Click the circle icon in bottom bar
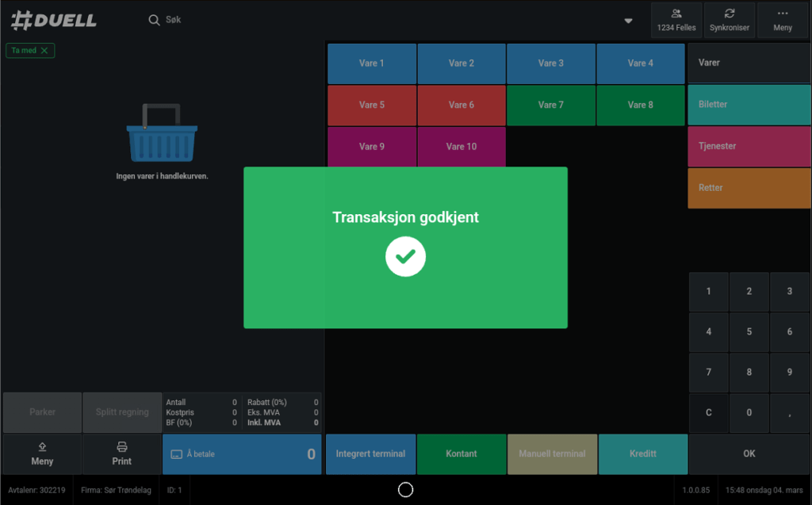Image resolution: width=812 pixels, height=505 pixels. point(405,490)
